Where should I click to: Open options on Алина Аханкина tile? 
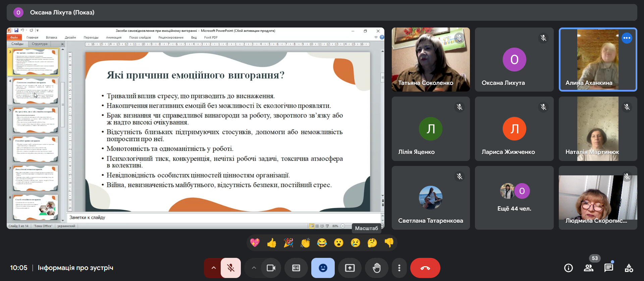tap(627, 38)
